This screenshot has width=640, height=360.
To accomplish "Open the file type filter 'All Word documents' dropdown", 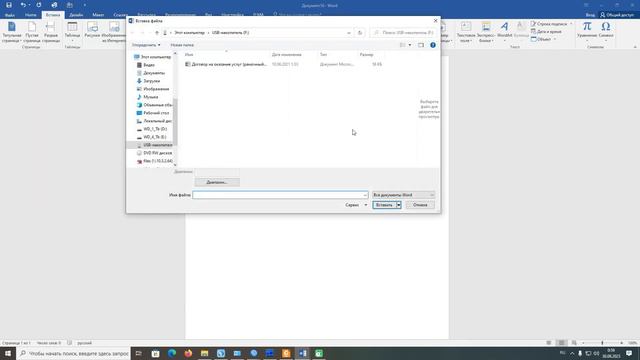I will coord(403,195).
